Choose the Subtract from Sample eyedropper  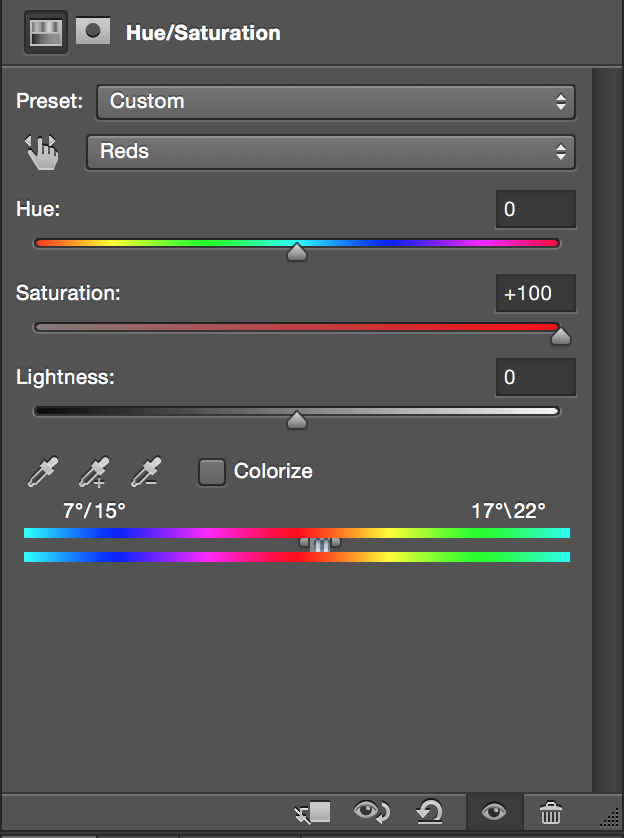pyautogui.click(x=146, y=471)
